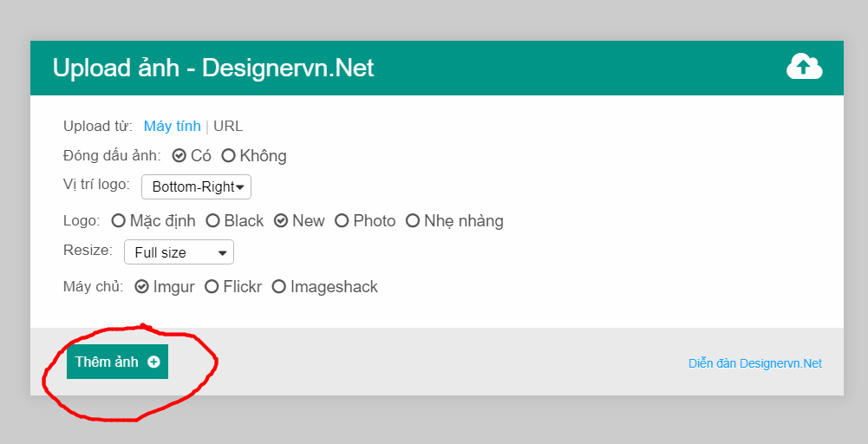
Task: Choose the Photo logo option
Action: point(365,221)
